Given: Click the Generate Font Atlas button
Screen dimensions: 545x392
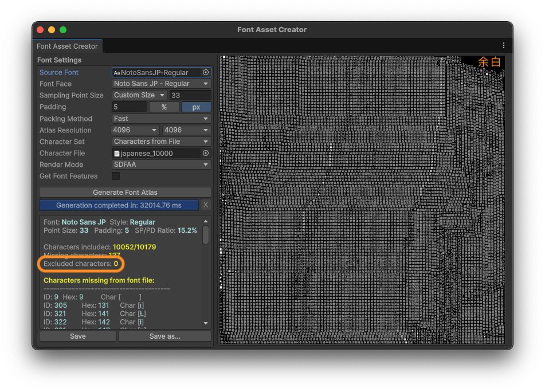Looking at the screenshot, I should (x=125, y=193).
